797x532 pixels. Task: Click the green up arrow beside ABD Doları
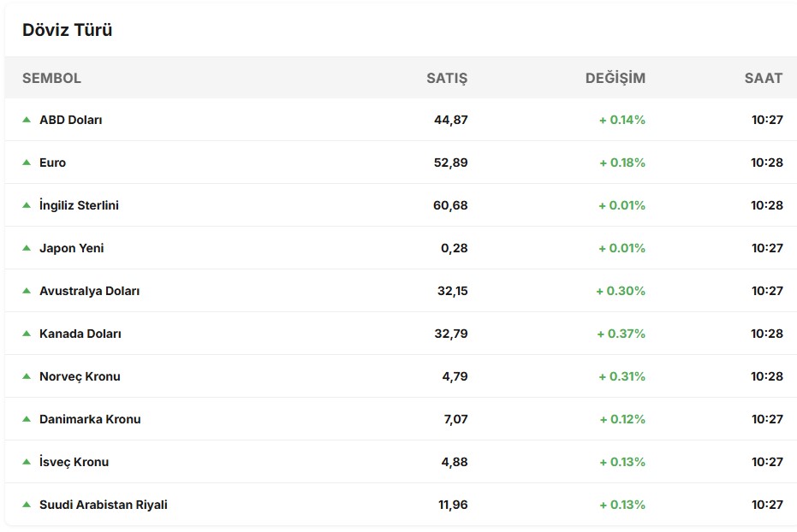click(27, 120)
